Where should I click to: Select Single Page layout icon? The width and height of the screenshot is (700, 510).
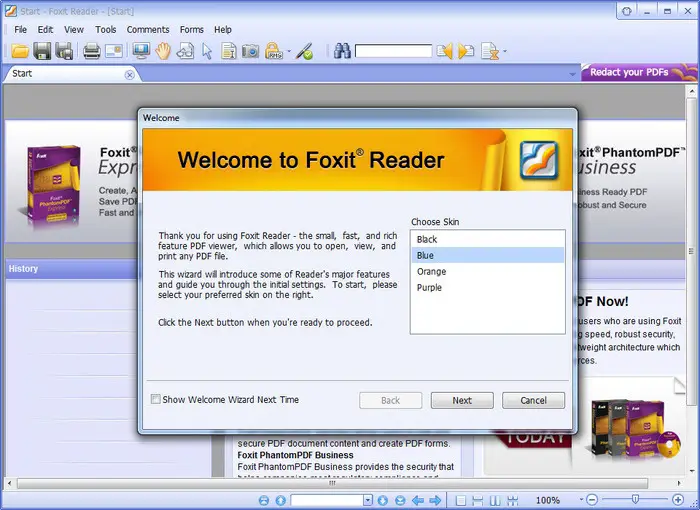(461, 501)
